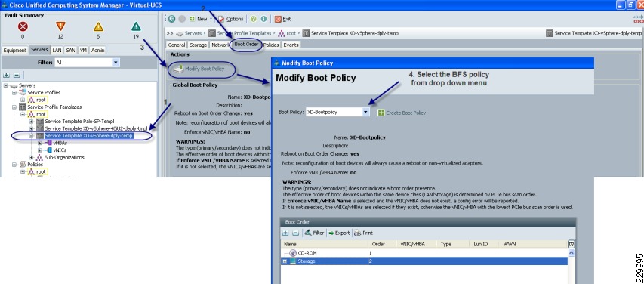Click the major faults orange icon
Viewport: 644px width, 284px height.
pos(60,26)
